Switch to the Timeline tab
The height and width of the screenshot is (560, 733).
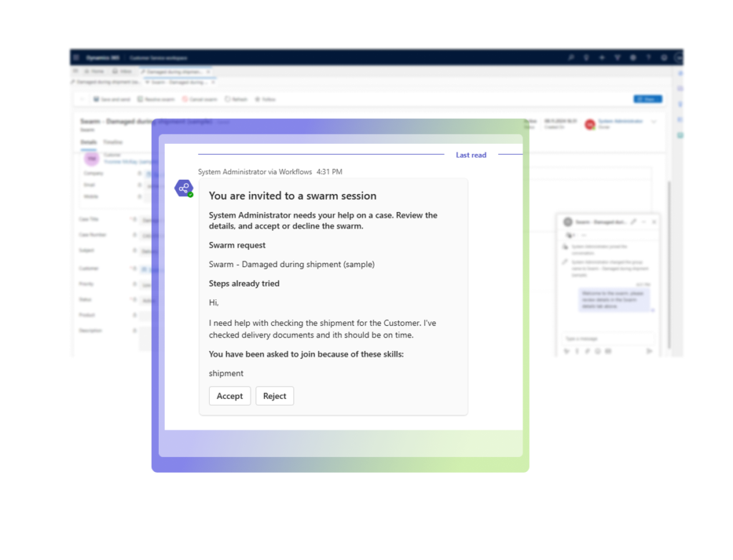(x=112, y=143)
